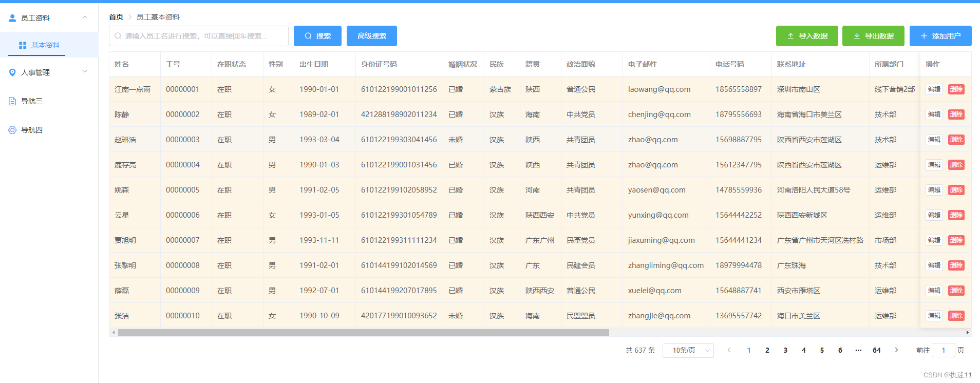The height and width of the screenshot is (383, 980).
Task: Select current page 1 in pagination
Action: (x=749, y=350)
